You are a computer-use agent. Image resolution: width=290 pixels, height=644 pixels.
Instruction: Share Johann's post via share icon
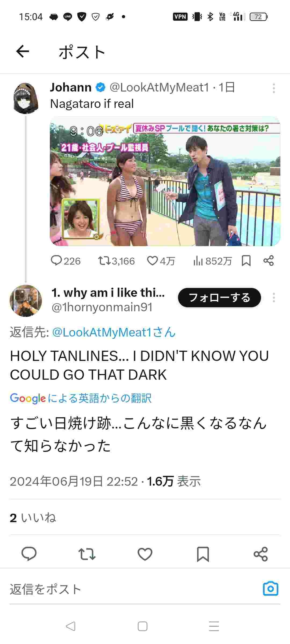pos(269,261)
